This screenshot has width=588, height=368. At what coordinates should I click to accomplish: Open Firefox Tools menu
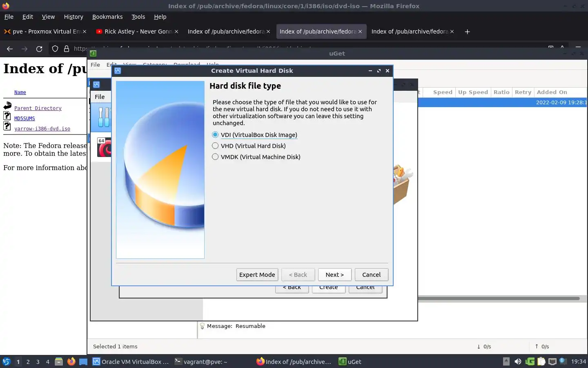click(138, 17)
